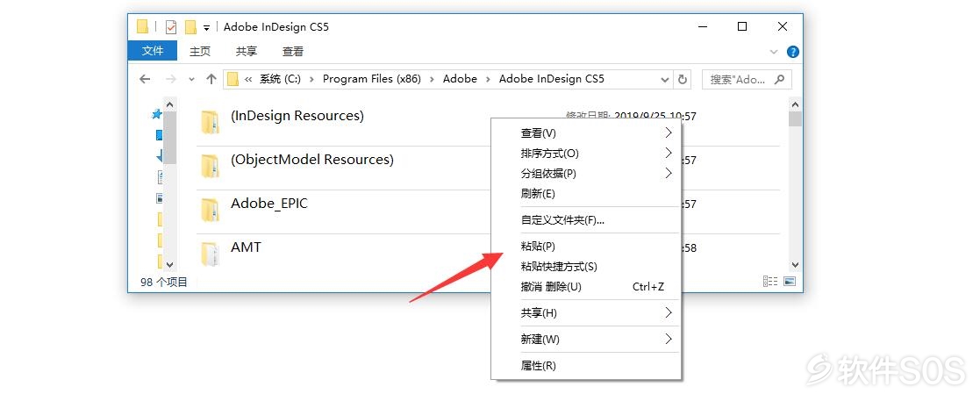
Task: Switch to large icons view in status bar
Action: pyautogui.click(x=790, y=282)
